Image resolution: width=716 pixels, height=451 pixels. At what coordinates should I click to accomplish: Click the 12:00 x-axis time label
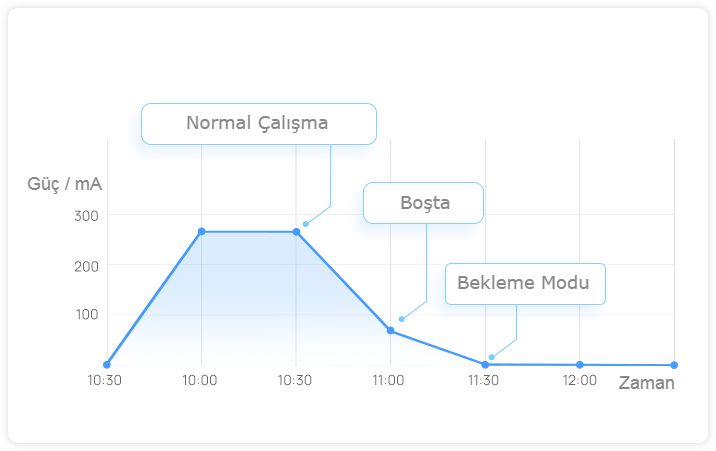coord(580,381)
